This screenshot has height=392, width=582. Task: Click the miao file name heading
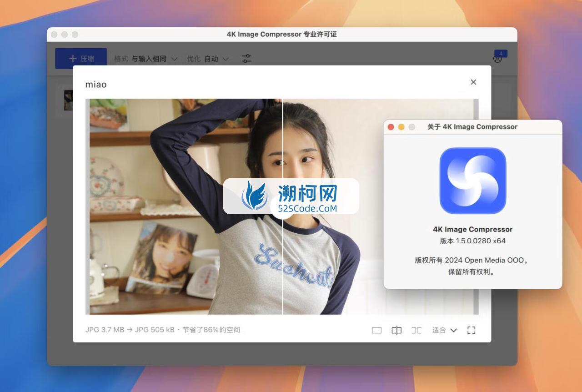96,85
